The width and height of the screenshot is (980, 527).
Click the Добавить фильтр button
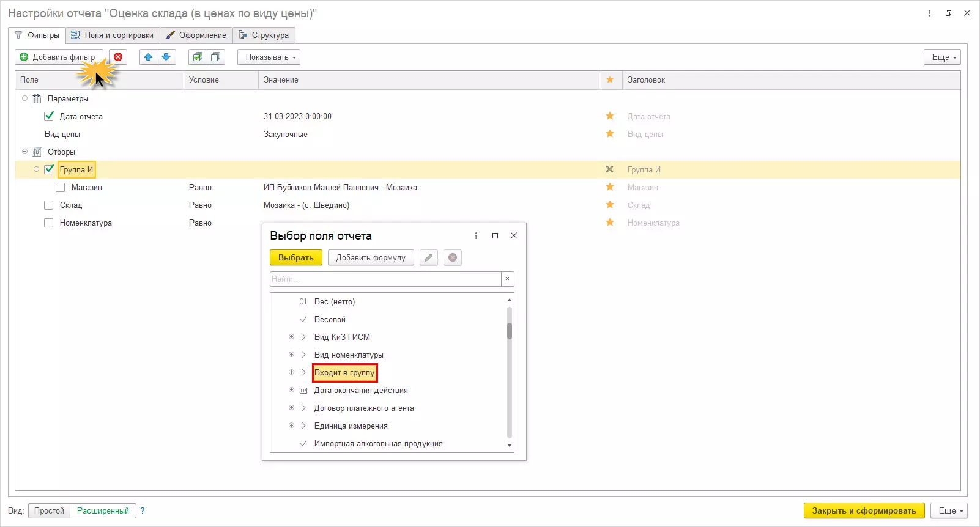point(59,57)
